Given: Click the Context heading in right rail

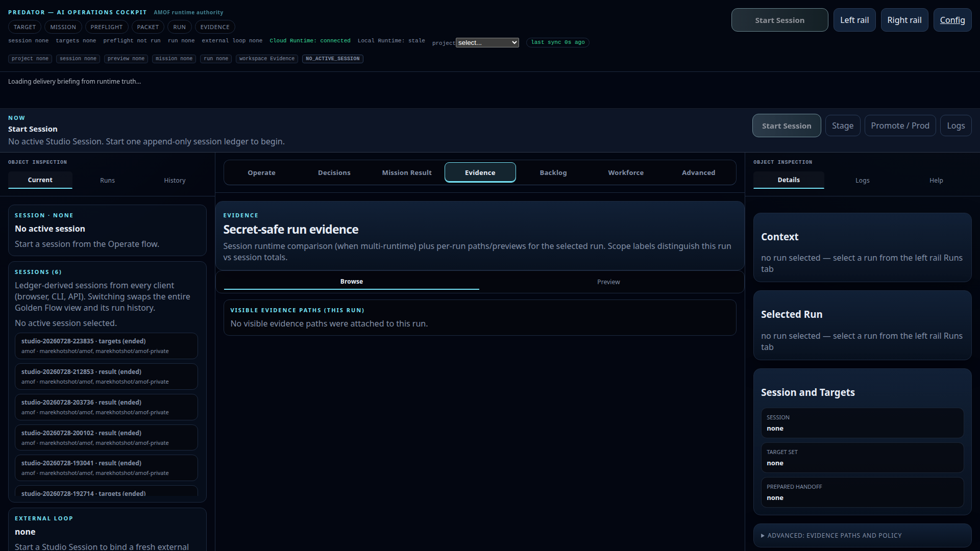Looking at the screenshot, I should (779, 237).
